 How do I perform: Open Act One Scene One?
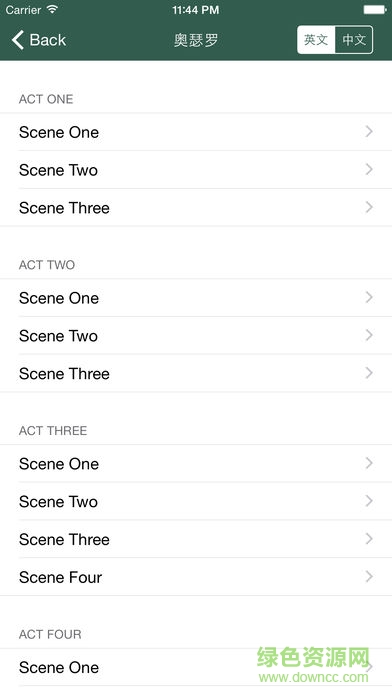click(x=196, y=132)
